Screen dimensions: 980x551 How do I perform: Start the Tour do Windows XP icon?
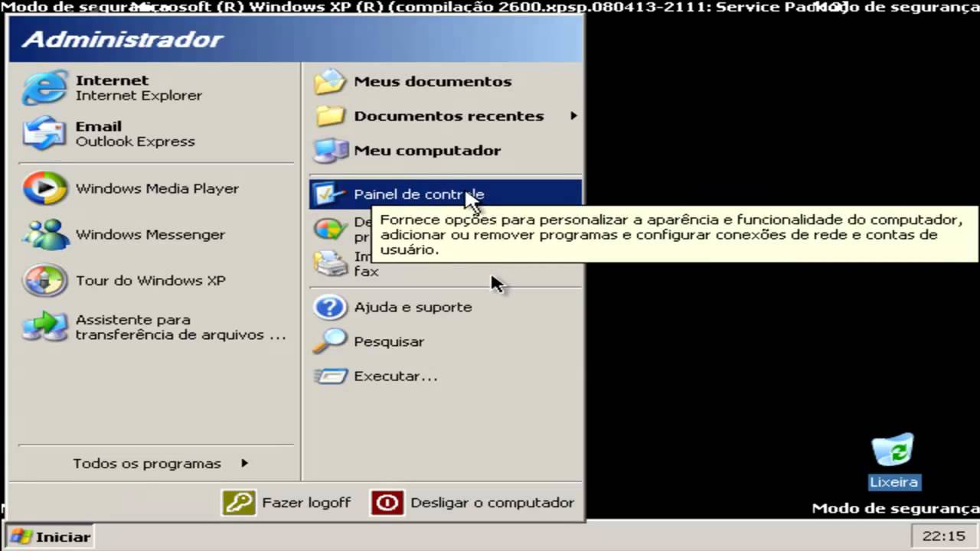(x=44, y=281)
